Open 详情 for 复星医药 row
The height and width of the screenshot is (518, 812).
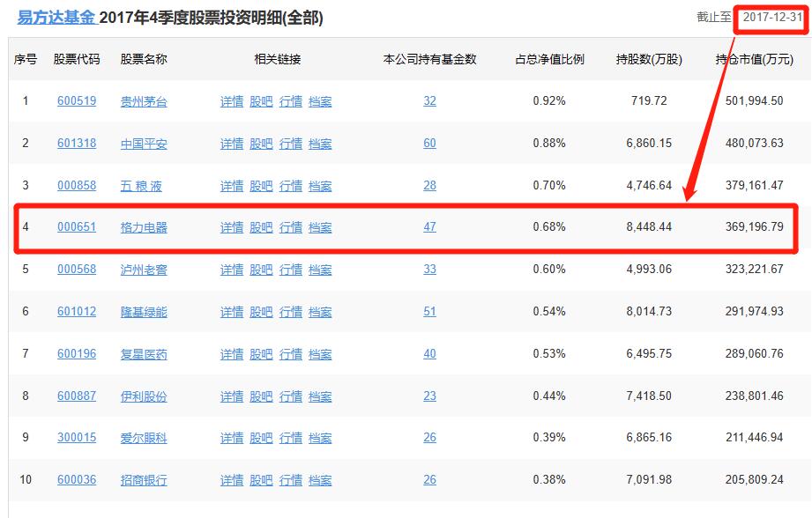(x=232, y=354)
